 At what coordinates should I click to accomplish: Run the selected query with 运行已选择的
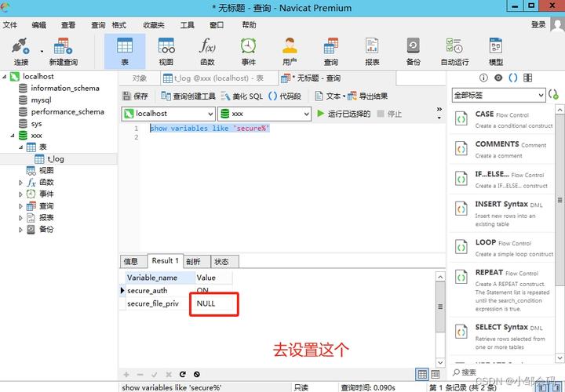tap(344, 114)
